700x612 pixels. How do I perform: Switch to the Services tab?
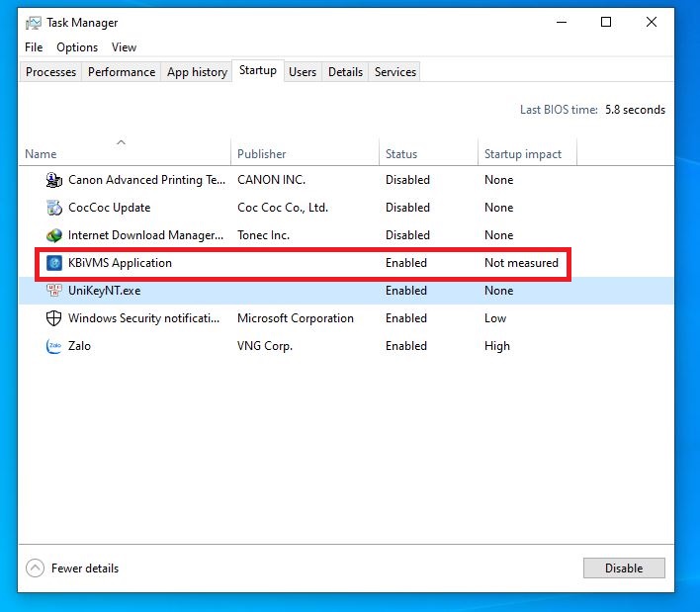pos(395,72)
